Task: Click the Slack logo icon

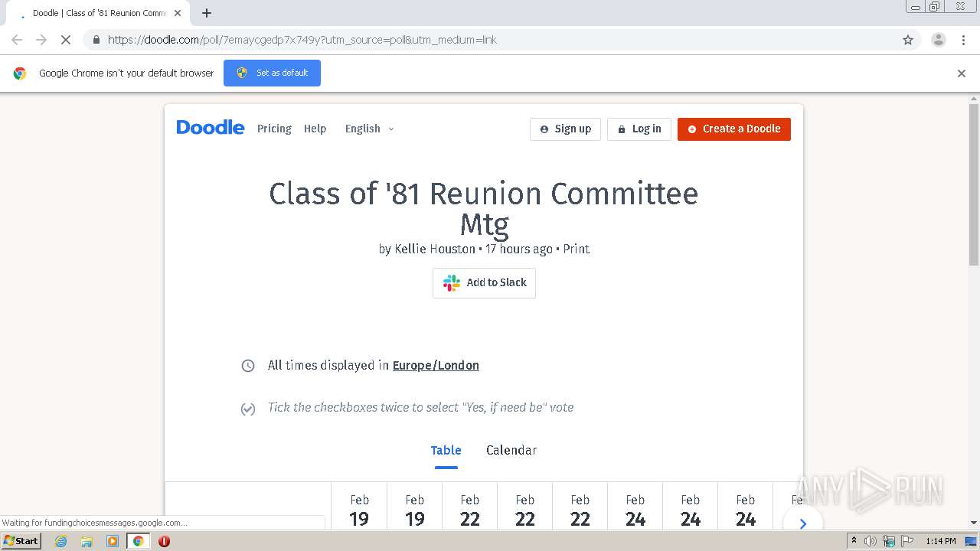Action: coord(452,282)
